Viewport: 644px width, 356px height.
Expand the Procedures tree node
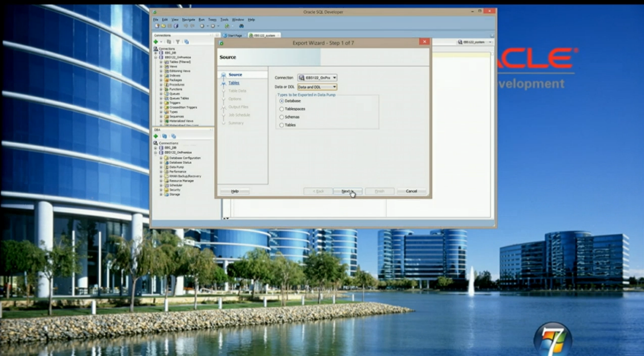coord(161,85)
